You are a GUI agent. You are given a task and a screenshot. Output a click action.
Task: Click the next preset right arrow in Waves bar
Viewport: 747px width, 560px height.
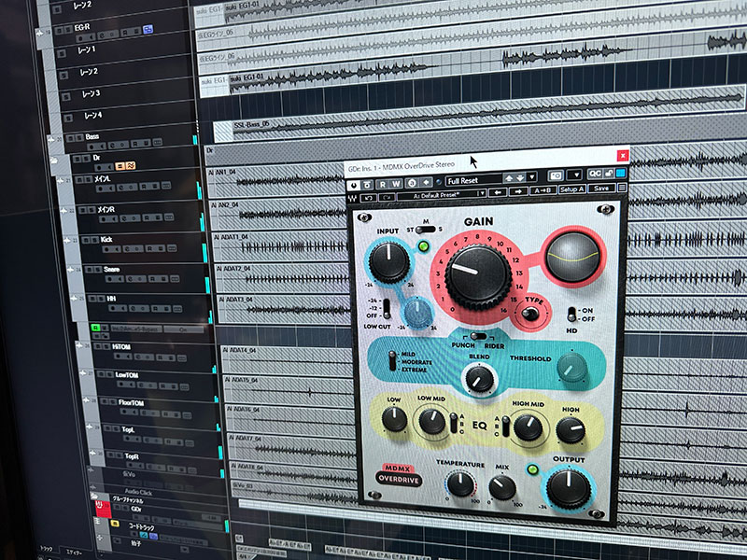pyautogui.click(x=518, y=191)
